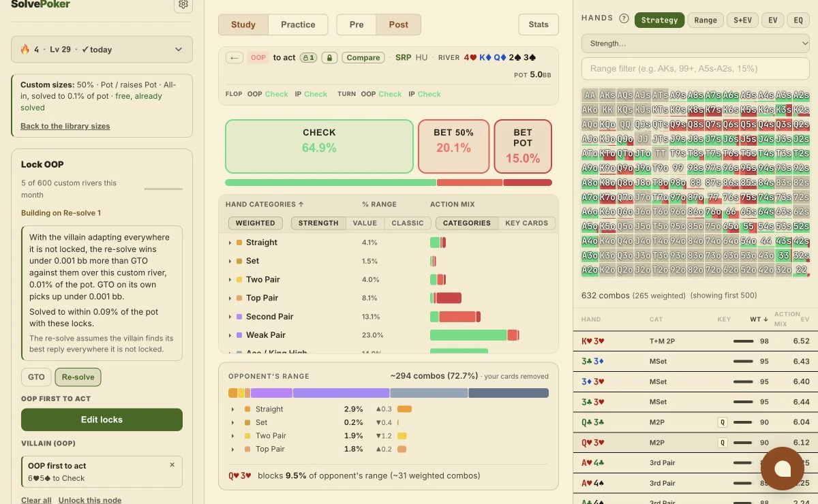Select the Range view pill

[706, 20]
